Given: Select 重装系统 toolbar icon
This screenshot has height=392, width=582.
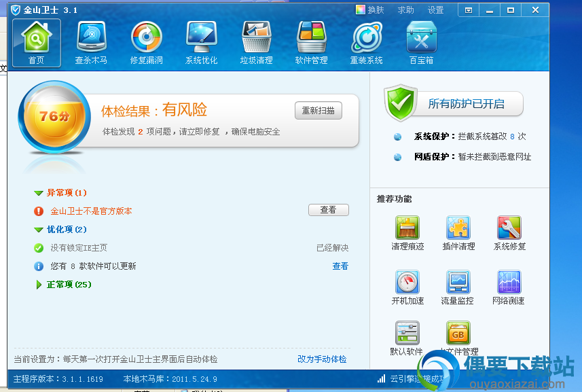Looking at the screenshot, I should point(366,43).
